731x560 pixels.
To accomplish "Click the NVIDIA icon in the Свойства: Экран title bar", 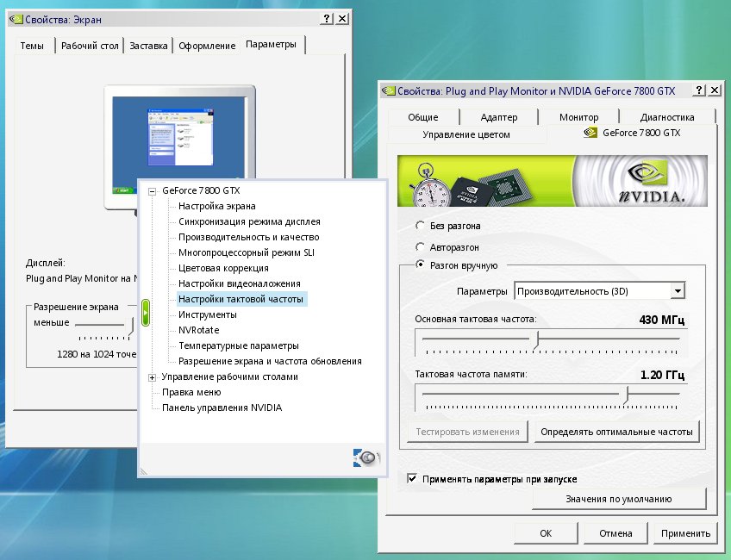I will pyautogui.click(x=16, y=19).
